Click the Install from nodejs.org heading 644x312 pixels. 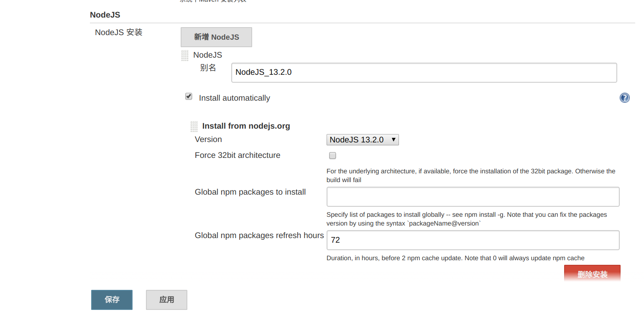(246, 126)
